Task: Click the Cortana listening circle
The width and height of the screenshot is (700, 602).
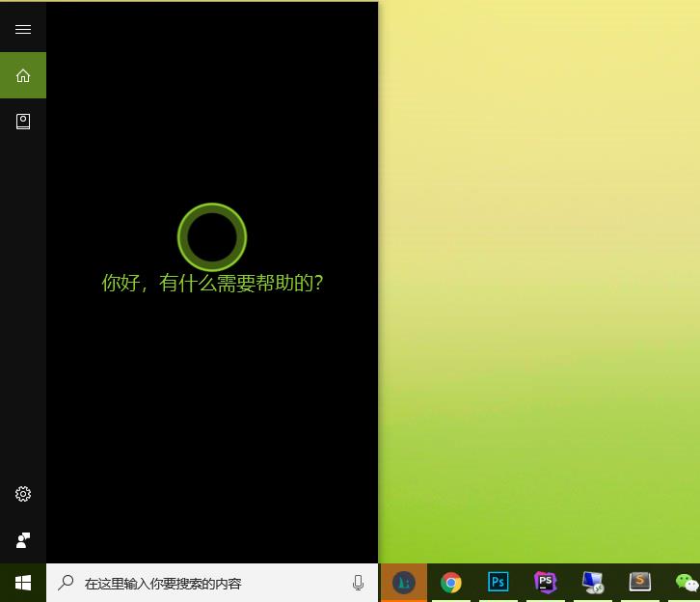Action: point(212,237)
